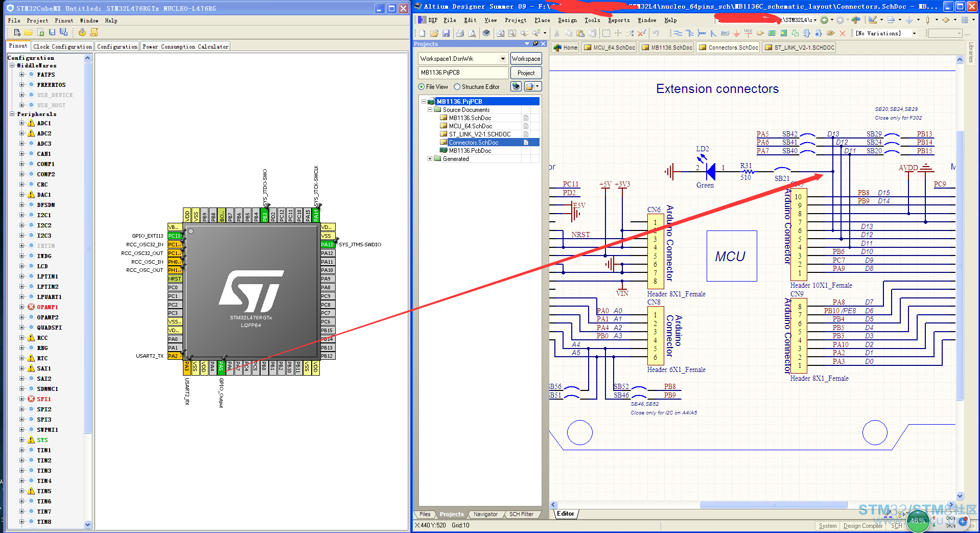Image resolution: width=980 pixels, height=533 pixels.
Task: Click Design Compiler button in status bar
Action: click(x=862, y=526)
